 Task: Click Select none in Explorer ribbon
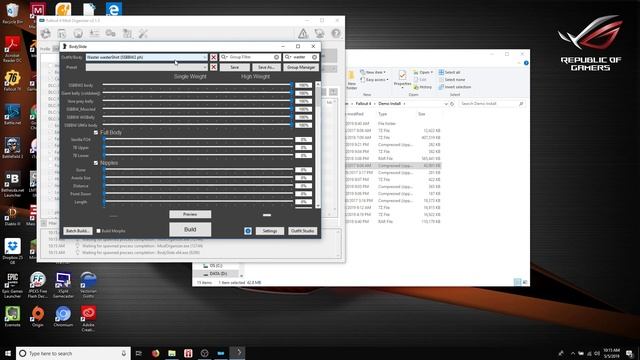(452, 80)
